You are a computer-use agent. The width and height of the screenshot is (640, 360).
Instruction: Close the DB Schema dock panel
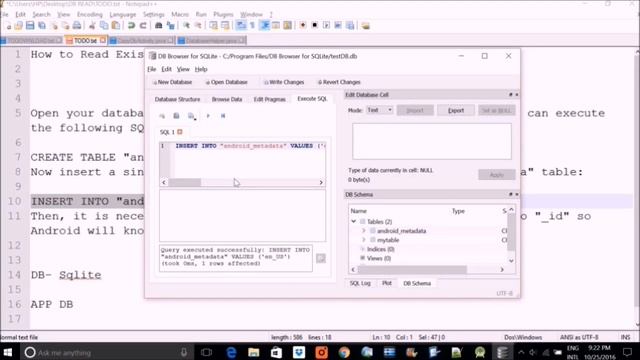pos(516,195)
